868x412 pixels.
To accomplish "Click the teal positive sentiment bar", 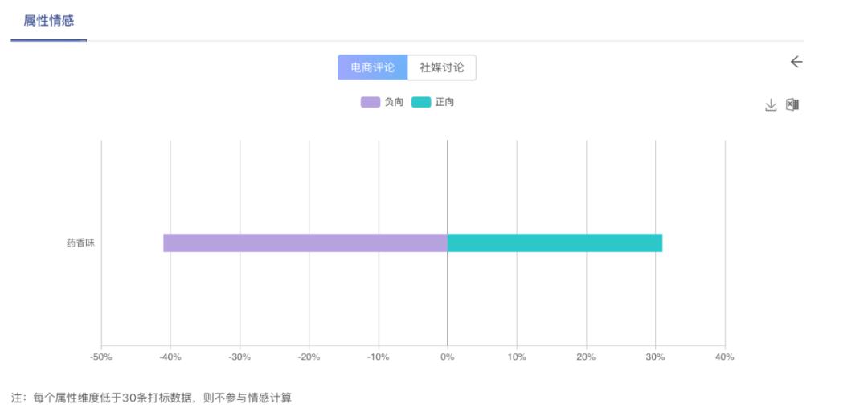I will [x=555, y=243].
